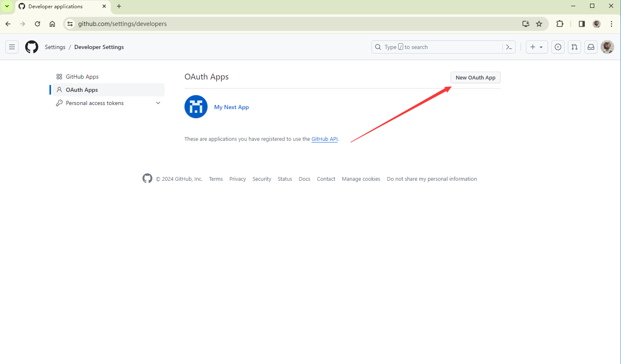Click Manage cookies in footer

(x=361, y=179)
